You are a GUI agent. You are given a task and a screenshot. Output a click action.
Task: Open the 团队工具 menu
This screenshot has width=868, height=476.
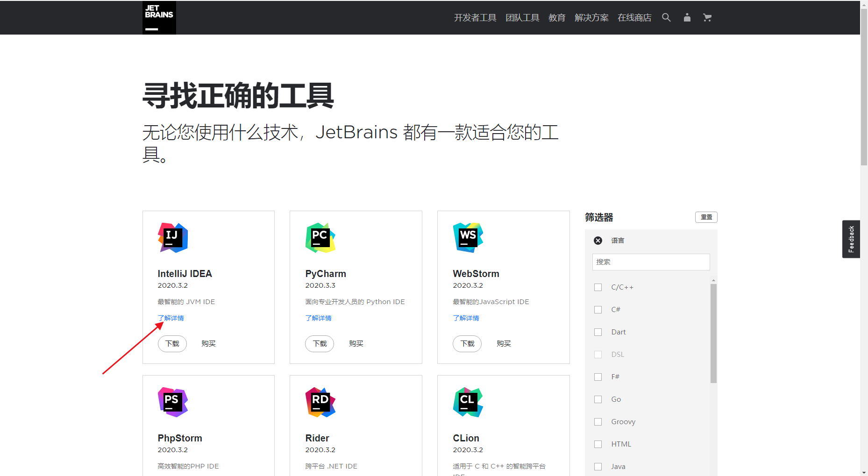pos(522,18)
